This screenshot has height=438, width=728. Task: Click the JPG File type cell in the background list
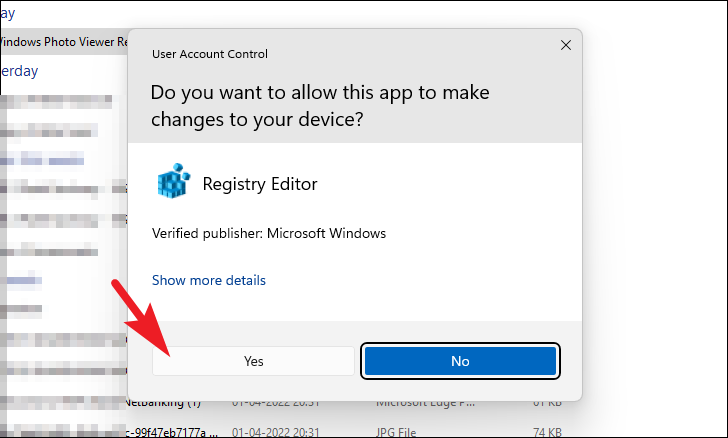pos(396,432)
